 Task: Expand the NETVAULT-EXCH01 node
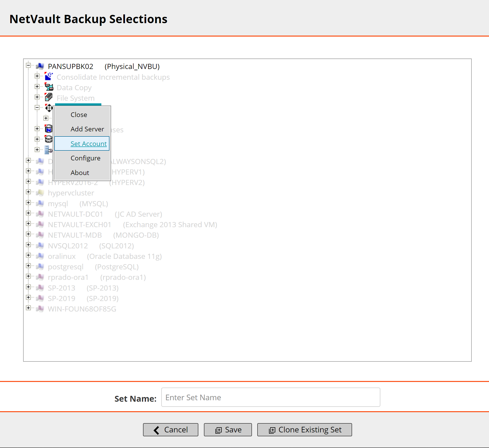(28, 224)
